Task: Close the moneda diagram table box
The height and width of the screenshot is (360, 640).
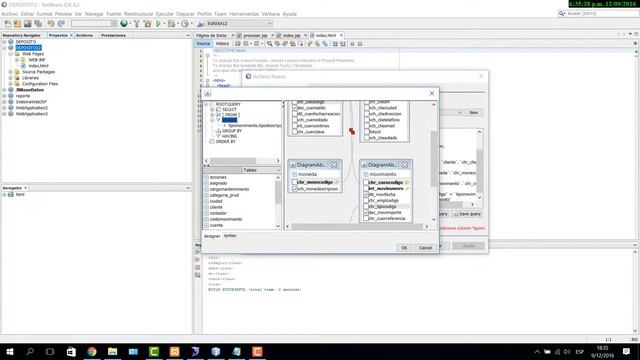Action: [333, 165]
